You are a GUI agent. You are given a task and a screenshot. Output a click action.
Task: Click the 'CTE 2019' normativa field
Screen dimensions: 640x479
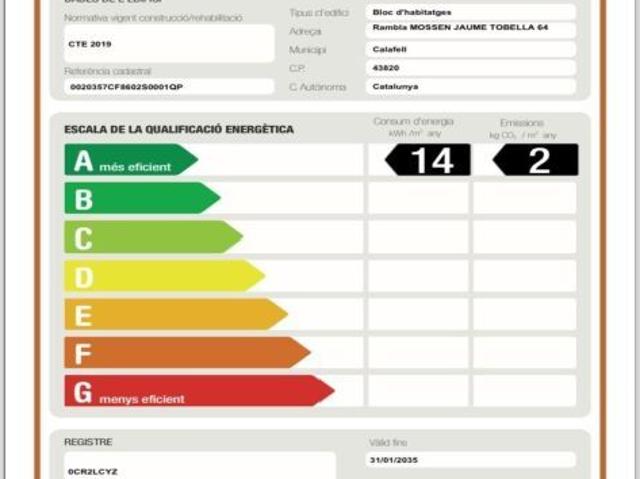(169, 44)
